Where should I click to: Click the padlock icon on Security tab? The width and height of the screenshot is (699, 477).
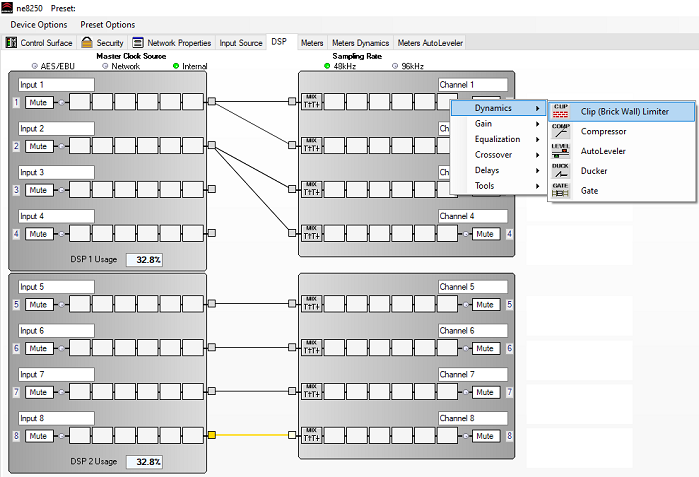click(x=87, y=43)
